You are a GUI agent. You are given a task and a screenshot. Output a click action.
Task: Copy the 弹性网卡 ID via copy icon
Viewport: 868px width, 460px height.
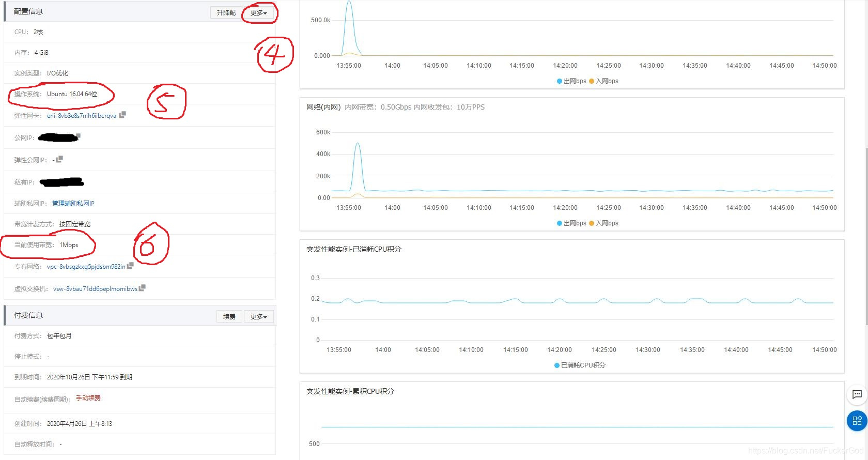(122, 115)
